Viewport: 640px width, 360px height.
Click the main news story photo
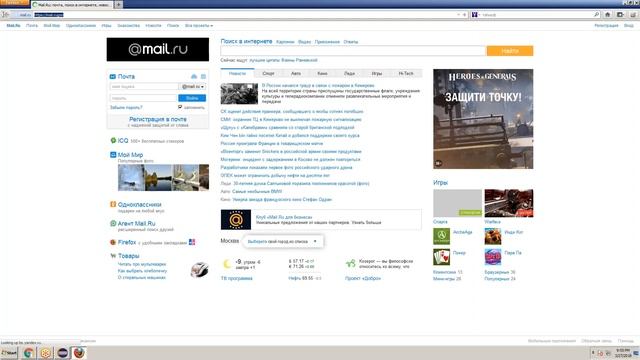pyautogui.click(x=239, y=94)
